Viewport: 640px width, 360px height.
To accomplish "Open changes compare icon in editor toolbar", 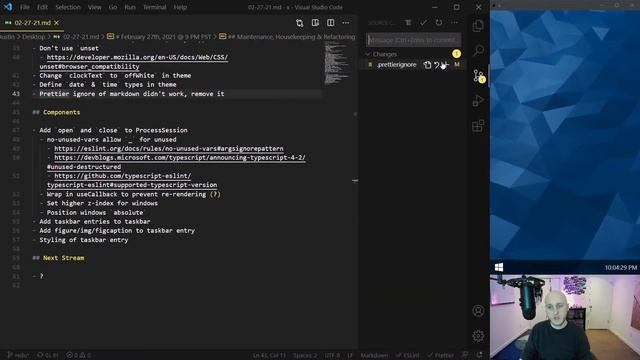I will point(300,23).
